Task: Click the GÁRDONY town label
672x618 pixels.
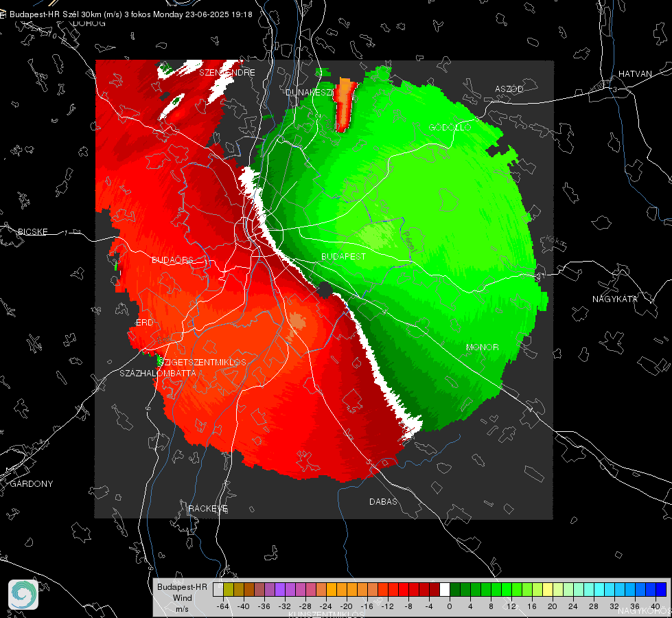Action: (x=32, y=484)
